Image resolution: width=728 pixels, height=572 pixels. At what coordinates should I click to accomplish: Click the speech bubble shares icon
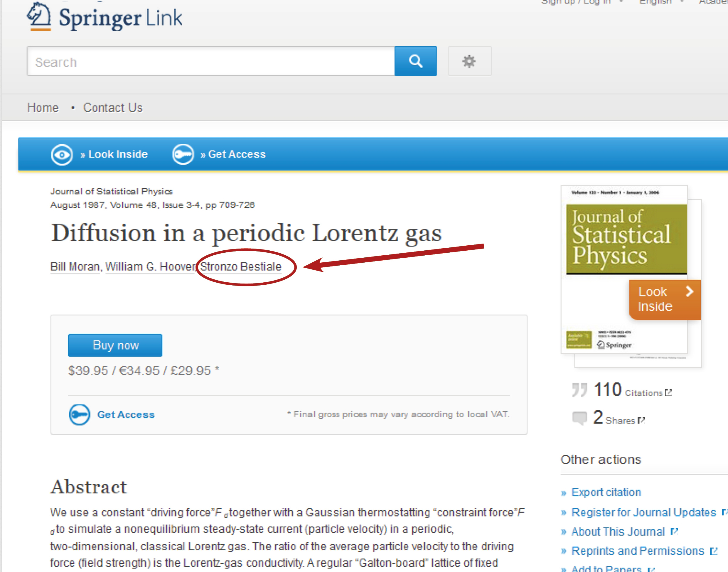tap(579, 418)
